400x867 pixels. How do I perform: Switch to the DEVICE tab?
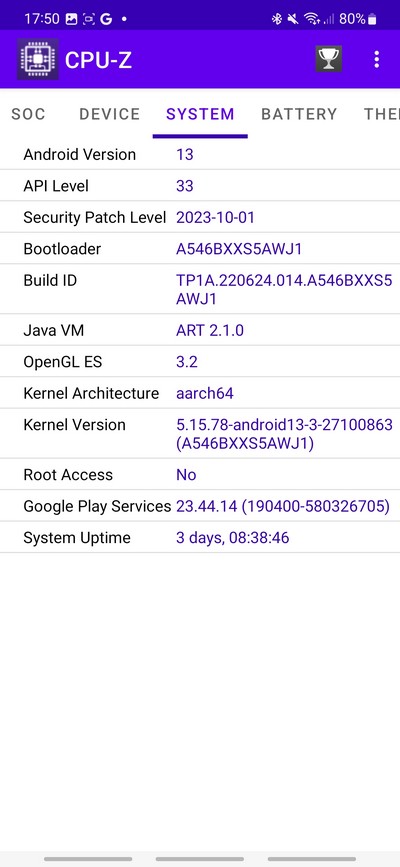(x=110, y=114)
